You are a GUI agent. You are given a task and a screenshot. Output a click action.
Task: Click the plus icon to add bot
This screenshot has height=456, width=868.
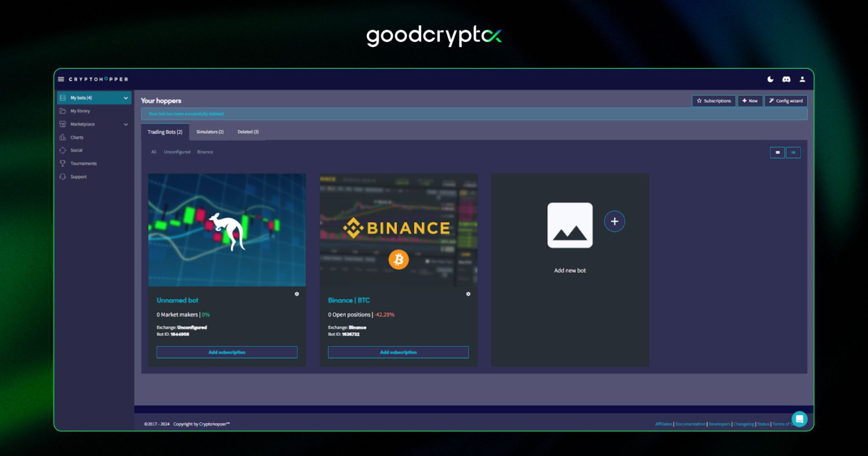point(614,221)
